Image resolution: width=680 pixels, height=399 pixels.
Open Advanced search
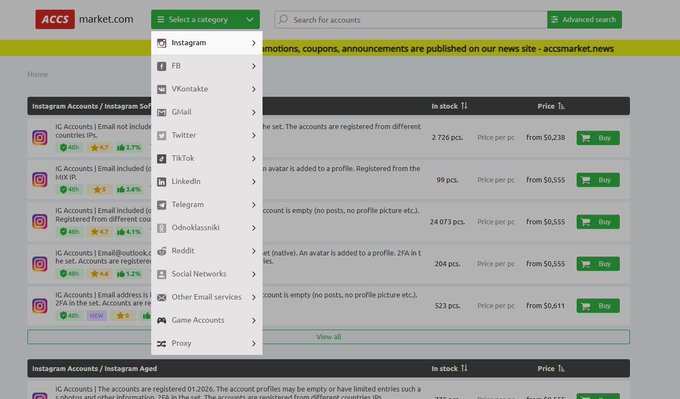[x=584, y=20]
